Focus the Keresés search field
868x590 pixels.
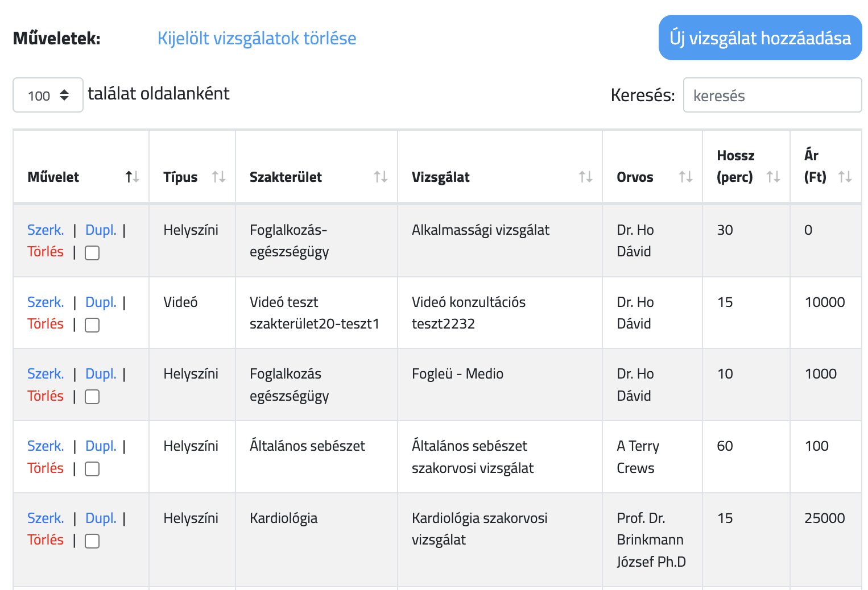[772, 95]
